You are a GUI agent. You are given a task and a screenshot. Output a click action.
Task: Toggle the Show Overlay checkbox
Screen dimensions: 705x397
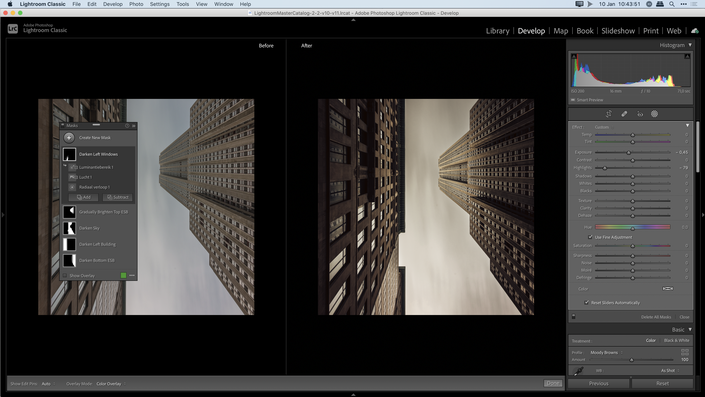(x=65, y=276)
